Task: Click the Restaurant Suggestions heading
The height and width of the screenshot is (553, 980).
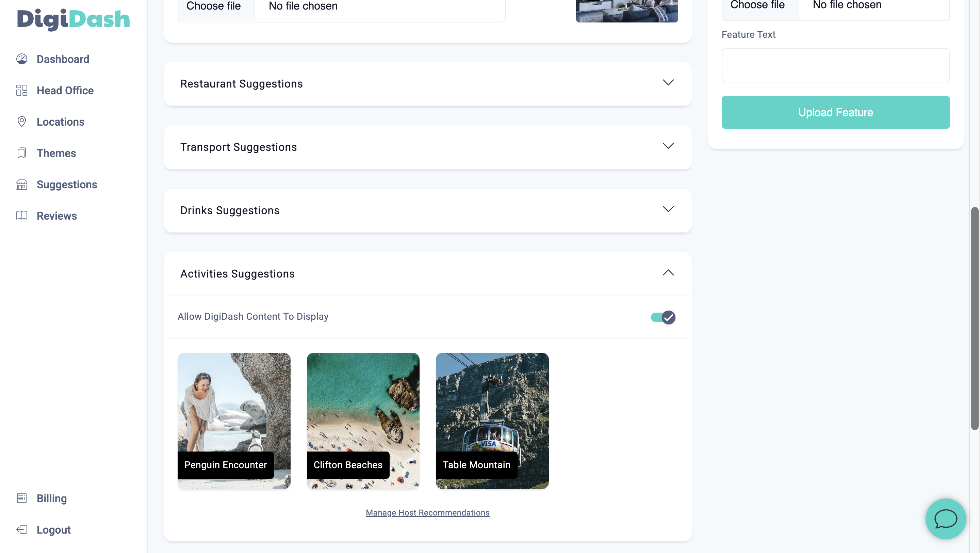Action: pos(242,84)
